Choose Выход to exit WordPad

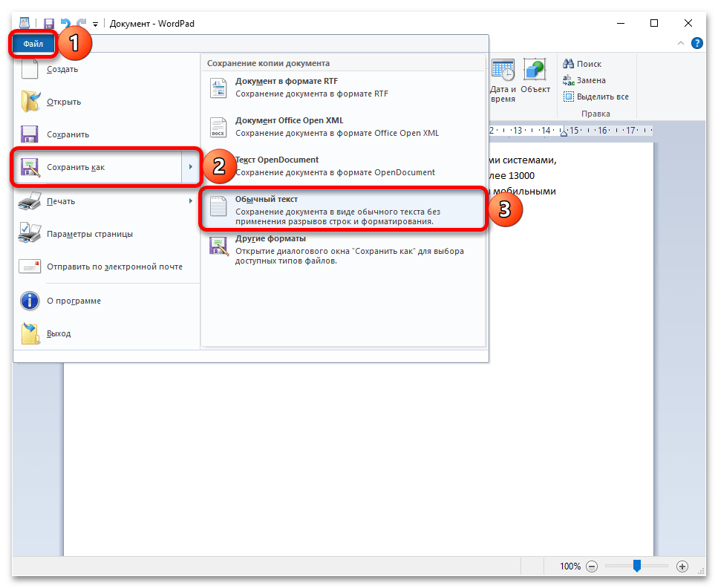(107, 334)
